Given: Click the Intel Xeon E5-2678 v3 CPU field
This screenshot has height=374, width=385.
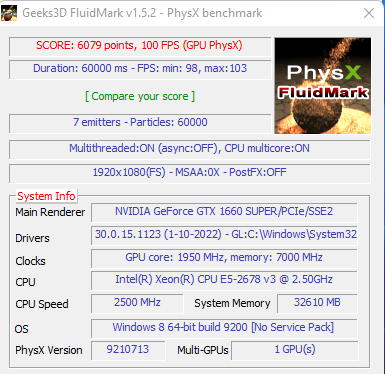Looking at the screenshot, I should pyautogui.click(x=224, y=280).
